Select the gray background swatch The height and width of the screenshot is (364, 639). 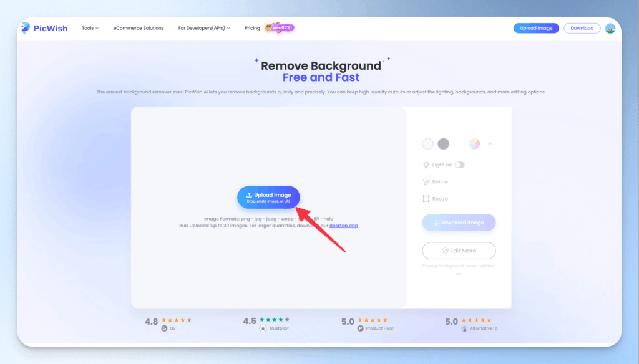[x=443, y=144]
